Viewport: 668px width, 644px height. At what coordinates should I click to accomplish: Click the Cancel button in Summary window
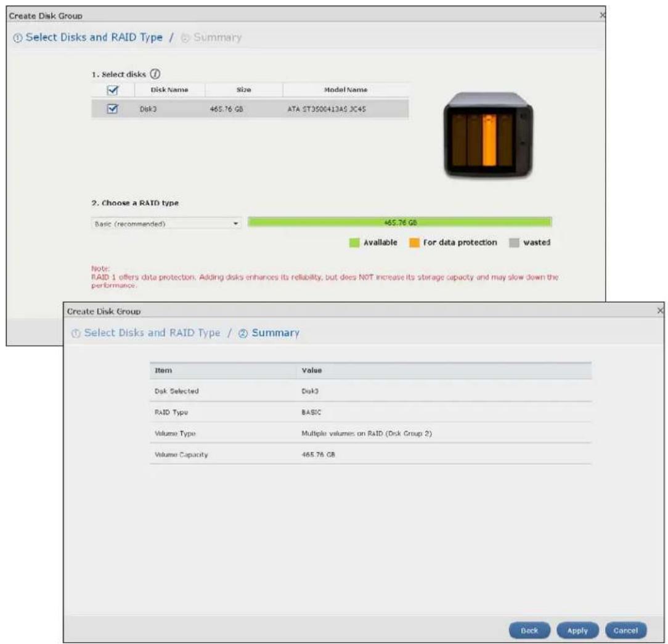(625, 630)
